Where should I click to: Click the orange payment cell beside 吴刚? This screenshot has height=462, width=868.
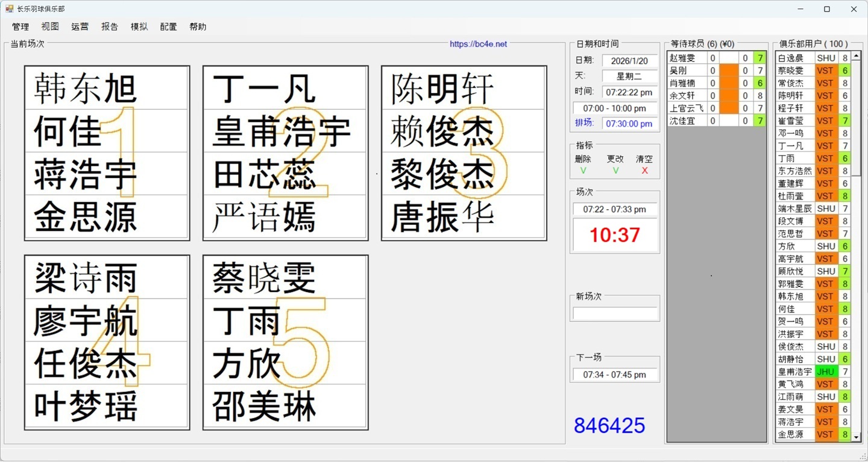[729, 70]
